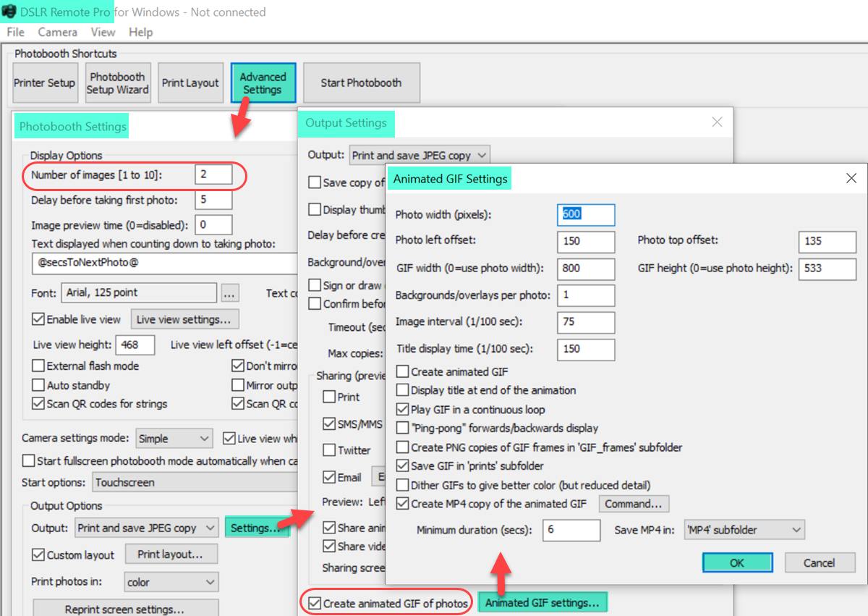Toggle the Save copy checkbox in Output Settings
868x616 pixels.
(x=315, y=182)
